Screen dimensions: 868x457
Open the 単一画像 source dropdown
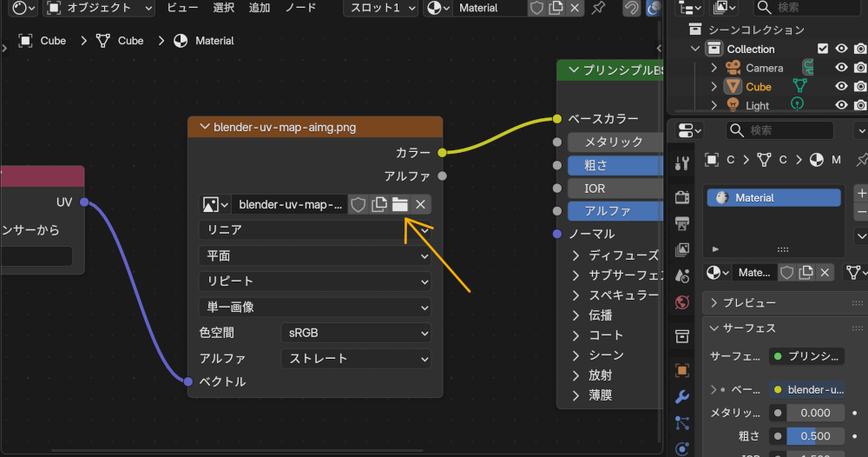point(315,307)
